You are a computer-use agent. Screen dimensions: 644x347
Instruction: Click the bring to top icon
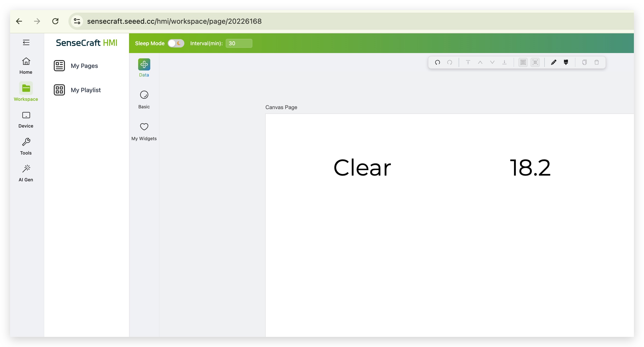468,62
